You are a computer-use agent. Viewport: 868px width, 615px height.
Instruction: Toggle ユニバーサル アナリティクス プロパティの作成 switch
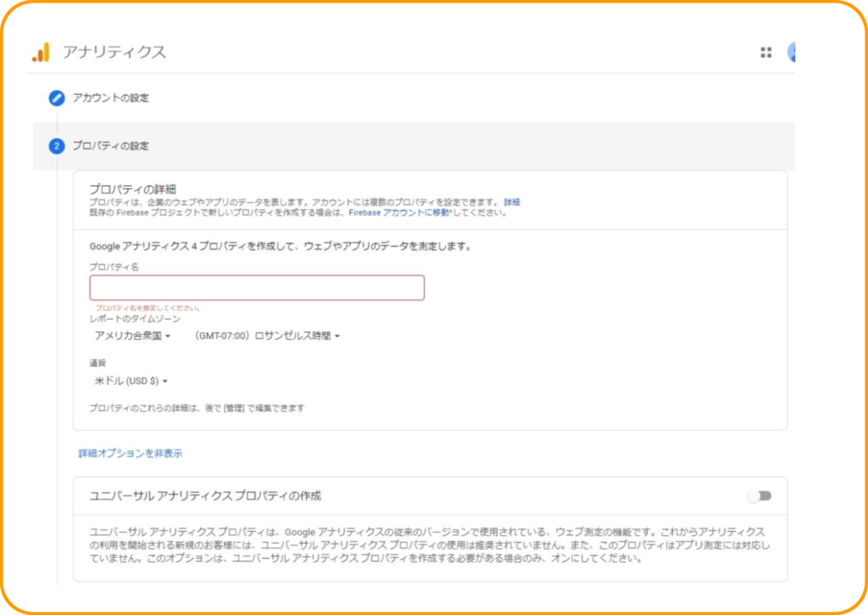(759, 496)
